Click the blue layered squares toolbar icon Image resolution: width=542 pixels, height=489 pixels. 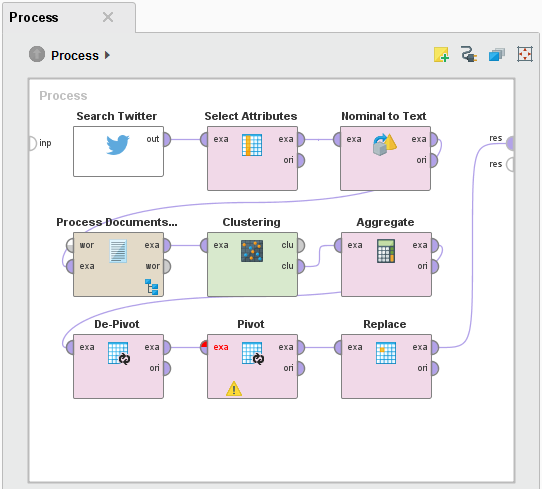click(497, 55)
